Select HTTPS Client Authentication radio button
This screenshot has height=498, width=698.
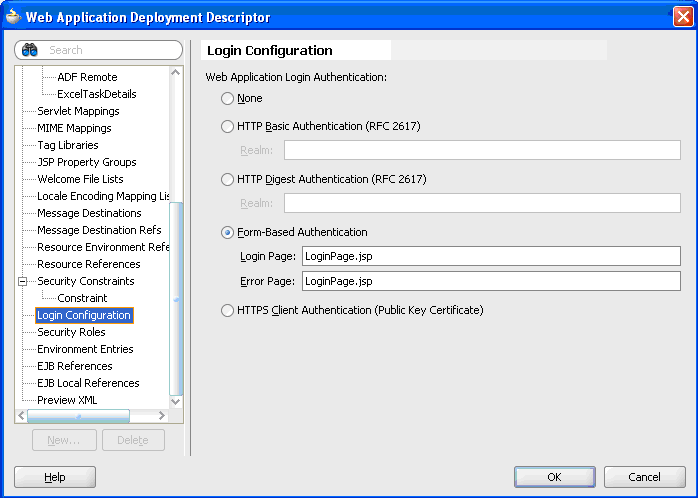pos(227,310)
